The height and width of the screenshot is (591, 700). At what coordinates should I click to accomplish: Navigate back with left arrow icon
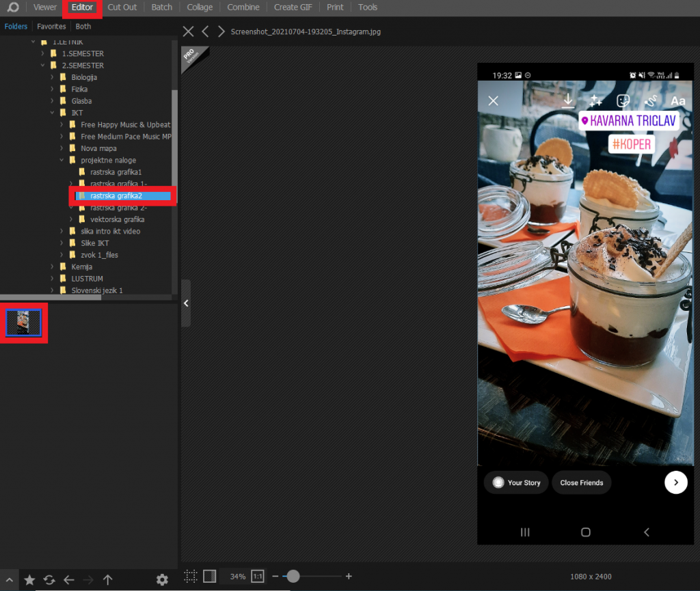click(69, 579)
